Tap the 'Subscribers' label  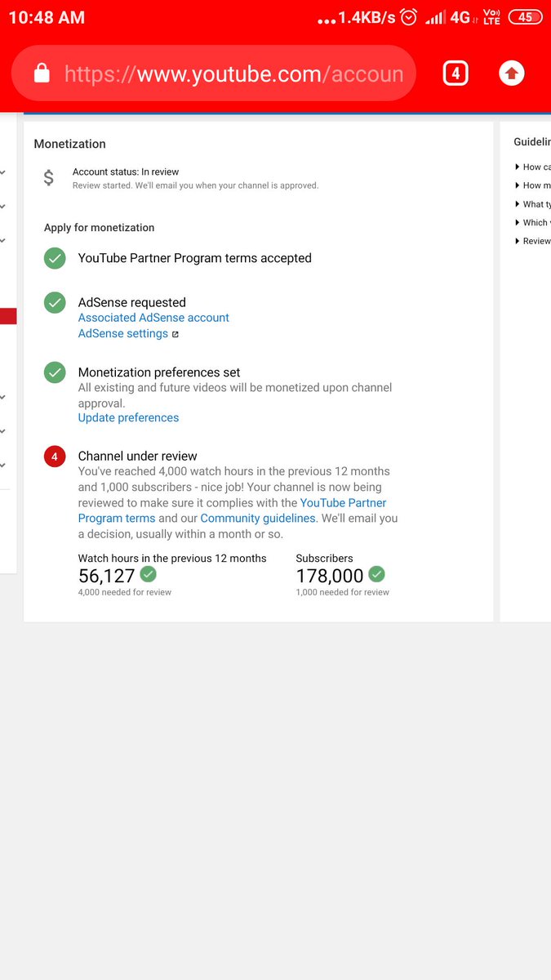[x=325, y=559]
